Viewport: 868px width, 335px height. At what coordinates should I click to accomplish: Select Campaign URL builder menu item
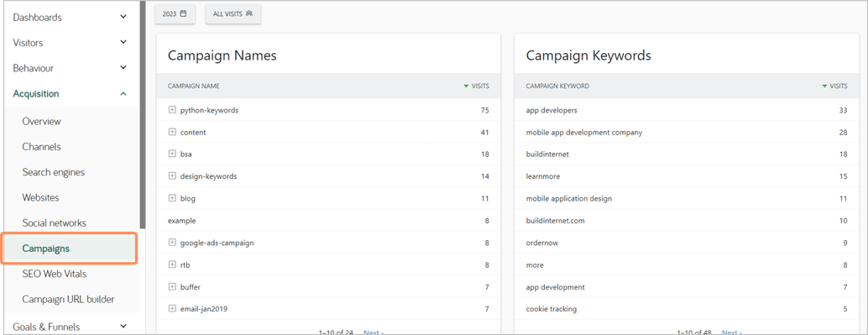[68, 300]
